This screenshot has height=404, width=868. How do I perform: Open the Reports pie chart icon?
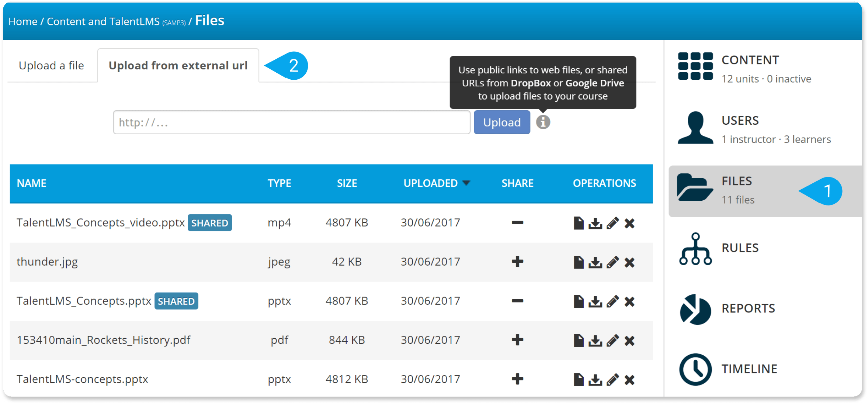[x=695, y=309]
